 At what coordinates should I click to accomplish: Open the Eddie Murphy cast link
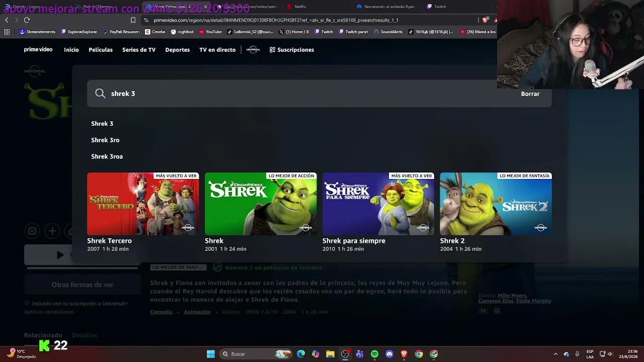pyautogui.click(x=534, y=301)
